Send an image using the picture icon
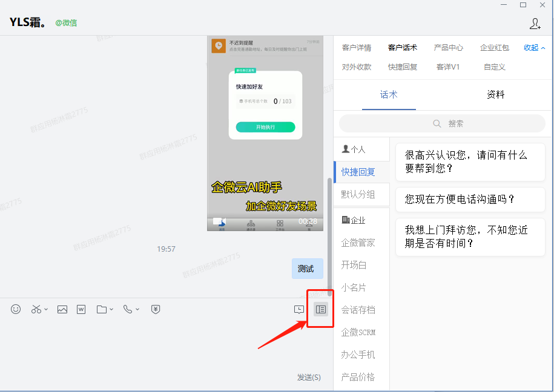The height and width of the screenshot is (392, 554). (62, 309)
